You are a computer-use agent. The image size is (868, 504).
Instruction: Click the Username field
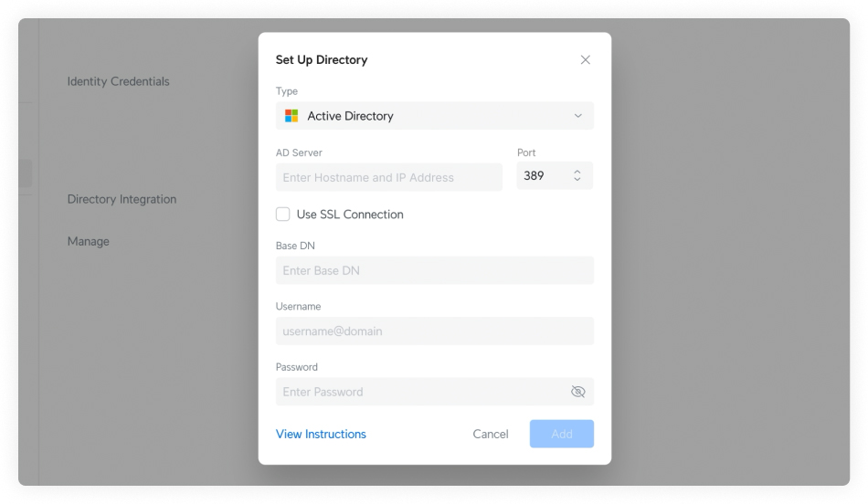[x=434, y=331]
